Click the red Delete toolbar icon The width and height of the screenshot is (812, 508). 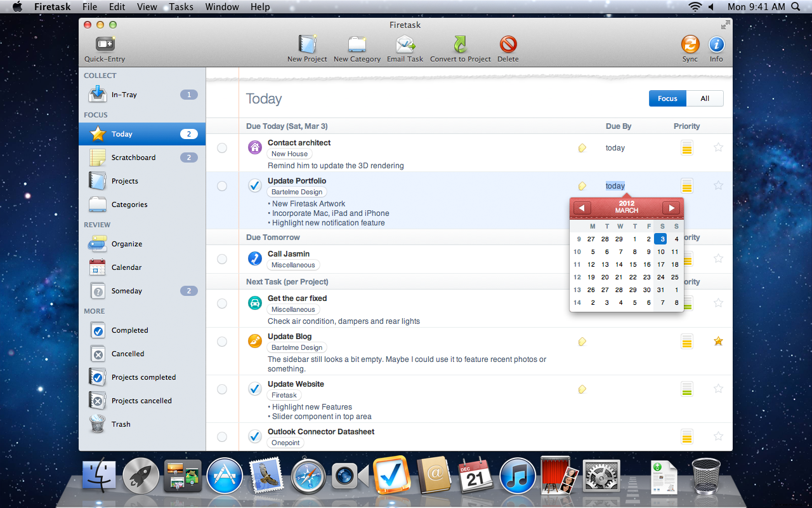(508, 44)
